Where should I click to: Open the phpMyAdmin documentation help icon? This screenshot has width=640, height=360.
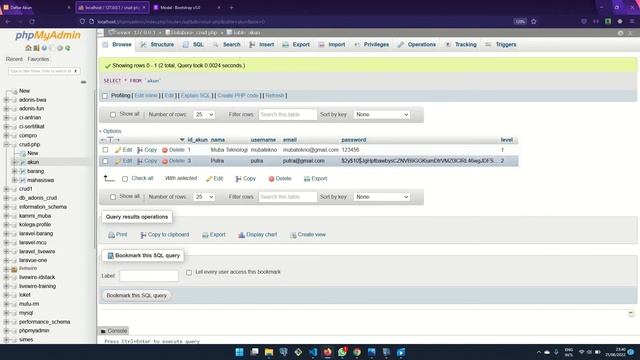(44, 48)
